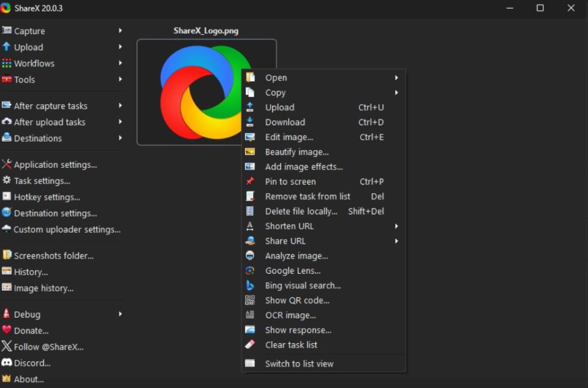Expand the Workflows submenu arrow

click(x=121, y=63)
